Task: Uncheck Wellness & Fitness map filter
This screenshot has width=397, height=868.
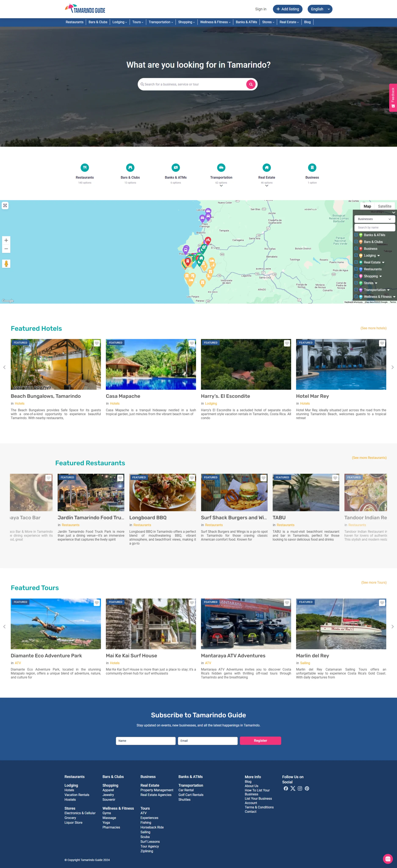Action: pos(356,296)
